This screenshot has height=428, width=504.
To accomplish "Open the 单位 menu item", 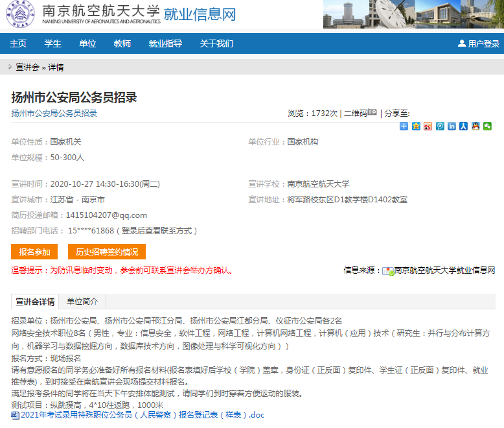I will 87,43.
